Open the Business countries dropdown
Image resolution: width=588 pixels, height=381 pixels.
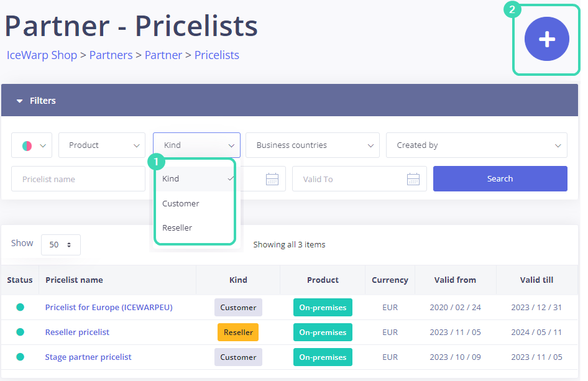click(x=312, y=145)
